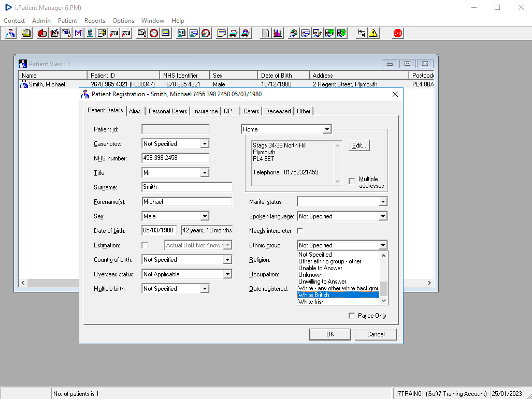Viewport: 532px width, 399px height.
Task: Click the ethnic group list scrollbar thumb
Action: (383, 289)
